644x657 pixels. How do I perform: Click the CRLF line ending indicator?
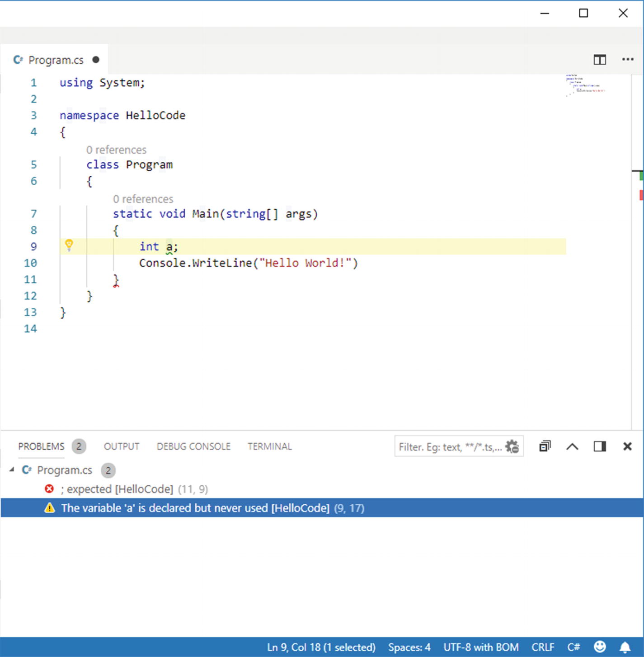[x=543, y=647]
